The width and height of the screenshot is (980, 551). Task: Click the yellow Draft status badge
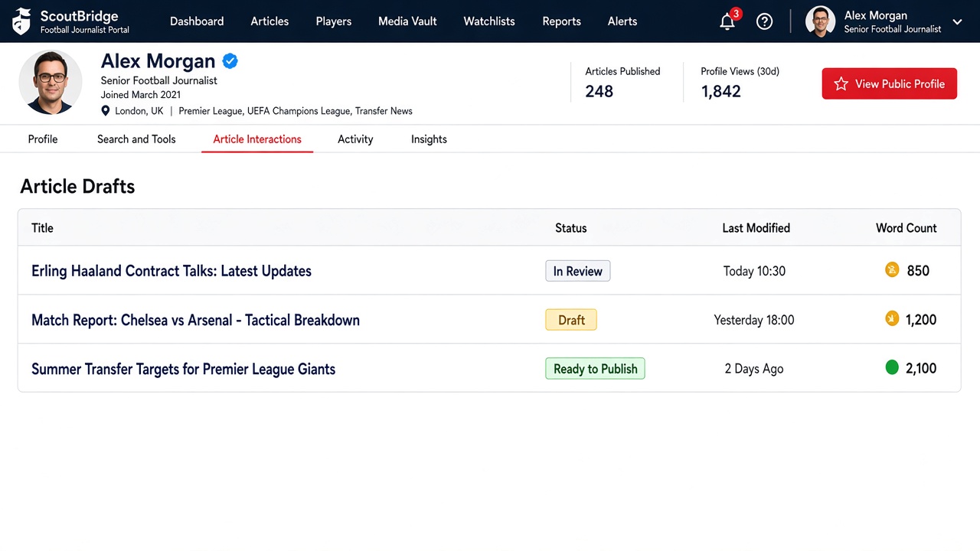coord(571,320)
